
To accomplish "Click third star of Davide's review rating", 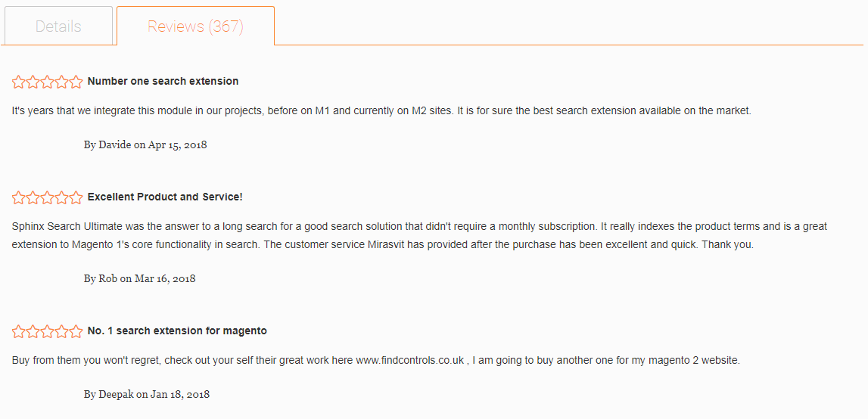I will [48, 82].
